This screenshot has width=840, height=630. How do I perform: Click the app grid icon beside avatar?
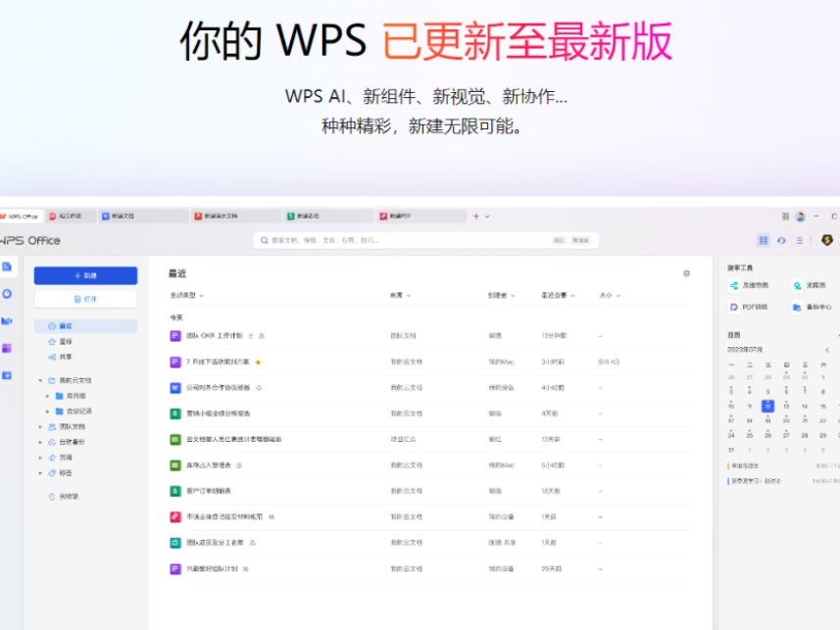(x=785, y=217)
